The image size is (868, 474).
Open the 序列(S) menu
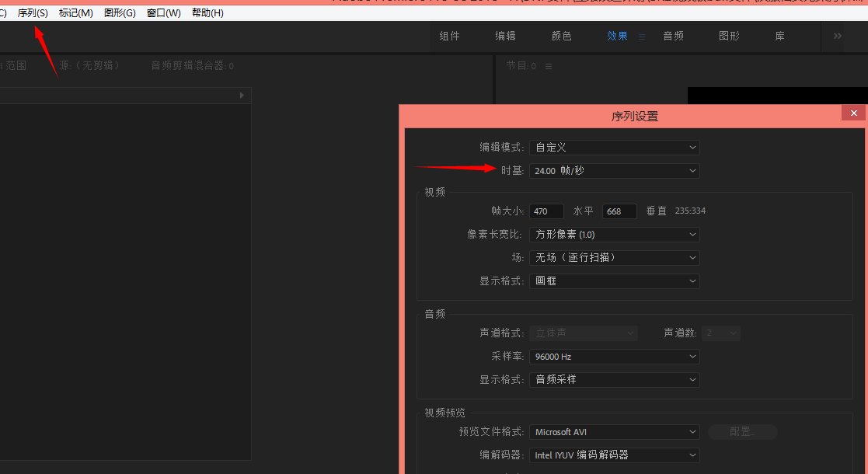[33, 12]
